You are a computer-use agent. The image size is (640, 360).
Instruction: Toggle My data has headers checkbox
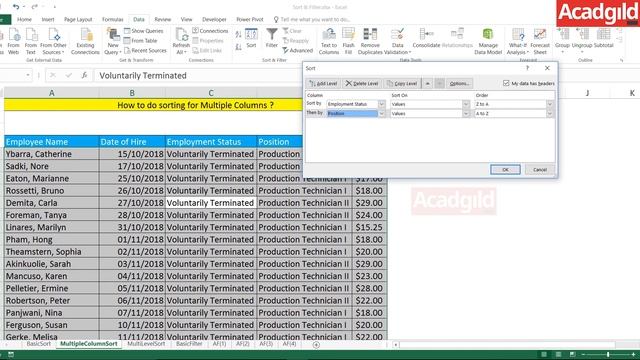[x=506, y=83]
